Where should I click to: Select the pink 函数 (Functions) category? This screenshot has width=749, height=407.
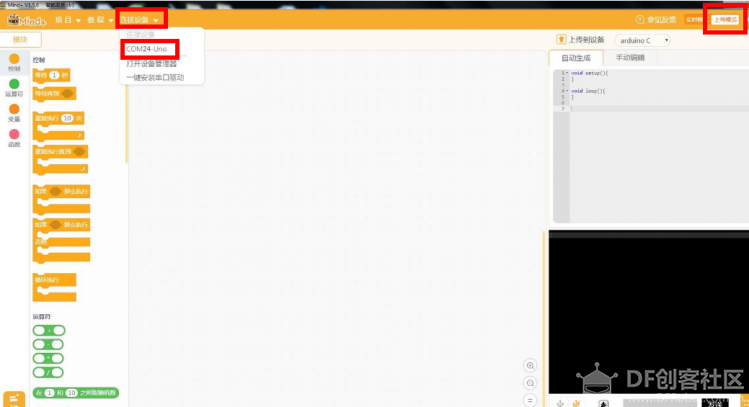(x=14, y=134)
